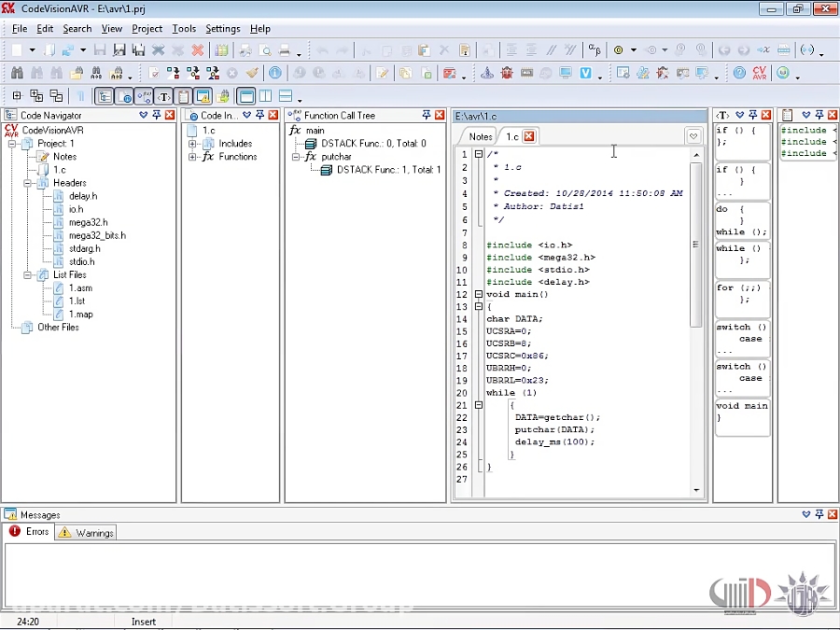Image resolution: width=840 pixels, height=630 pixels.
Task: Click the Save All floppy icon
Action: click(x=139, y=49)
